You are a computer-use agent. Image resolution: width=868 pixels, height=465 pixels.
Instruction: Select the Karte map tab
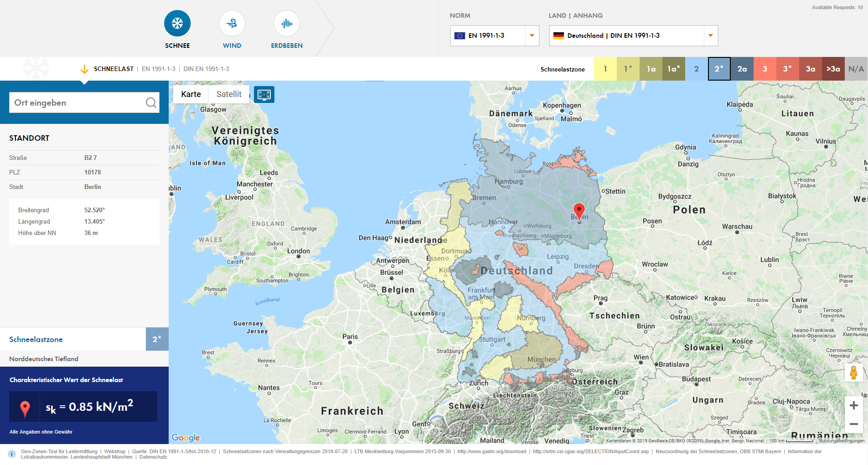click(190, 94)
